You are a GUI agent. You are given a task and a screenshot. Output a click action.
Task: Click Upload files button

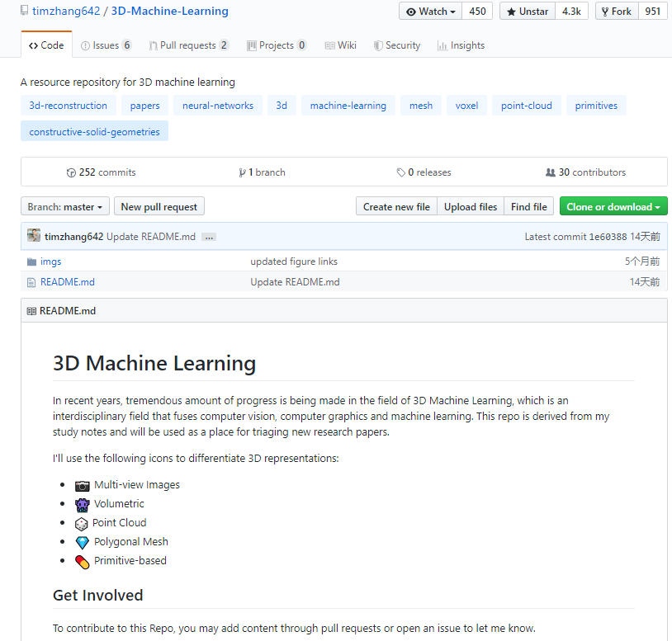(x=471, y=207)
